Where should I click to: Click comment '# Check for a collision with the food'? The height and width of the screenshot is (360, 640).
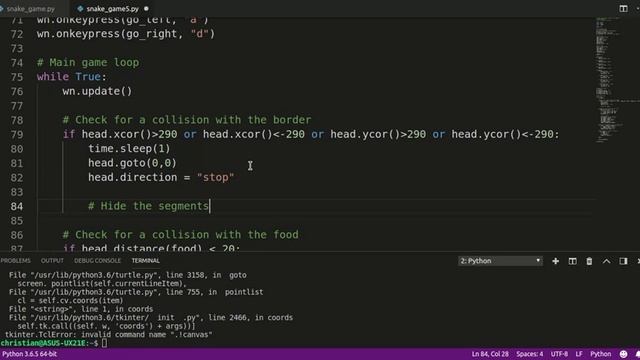pos(180,234)
